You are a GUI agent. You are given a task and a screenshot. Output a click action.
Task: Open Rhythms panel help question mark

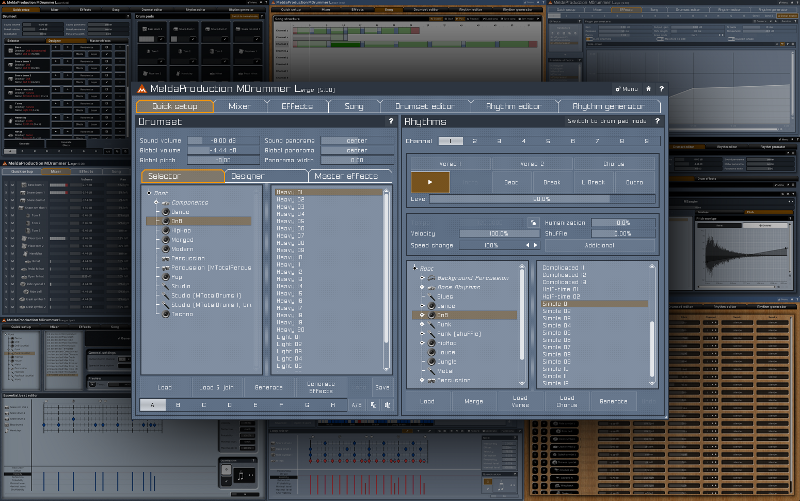pos(657,121)
